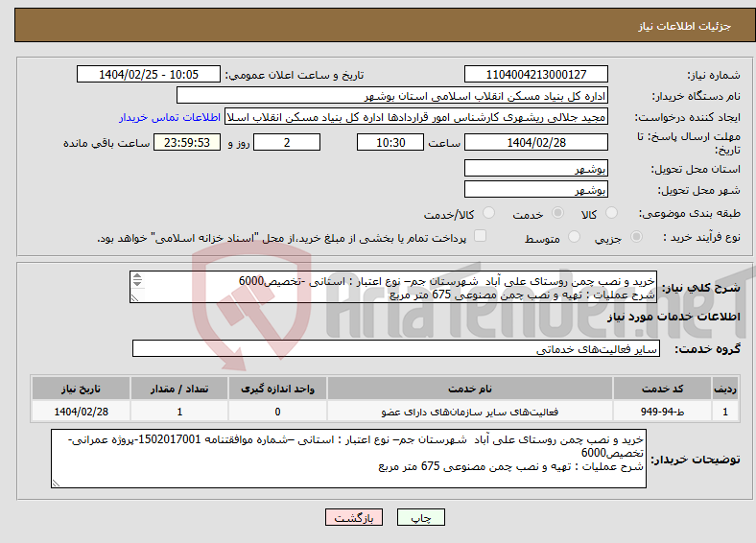Screen dimensions: 756x543
Task: Click the کد خدمت column header
Action: click(x=663, y=389)
